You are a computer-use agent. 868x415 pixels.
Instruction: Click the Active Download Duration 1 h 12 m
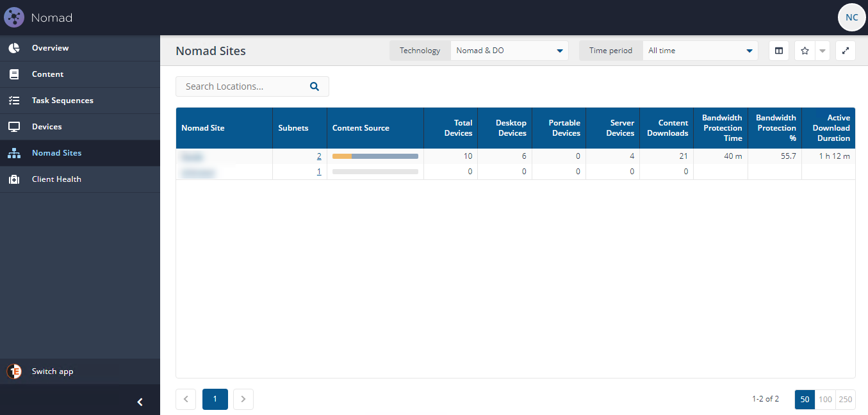pos(835,156)
